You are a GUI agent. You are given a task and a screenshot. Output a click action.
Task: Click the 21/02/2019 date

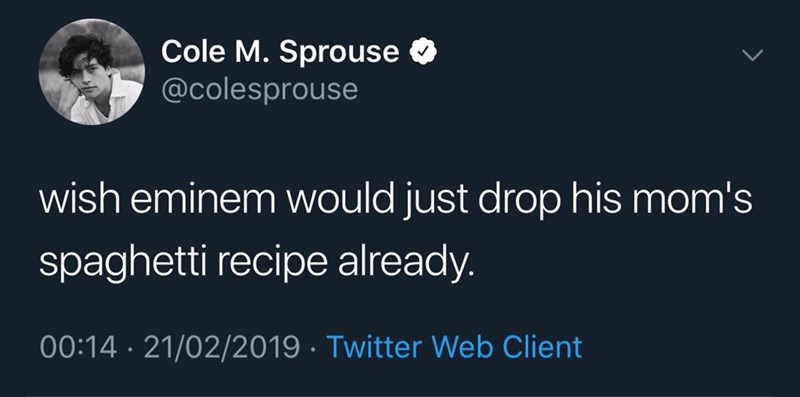(x=222, y=348)
